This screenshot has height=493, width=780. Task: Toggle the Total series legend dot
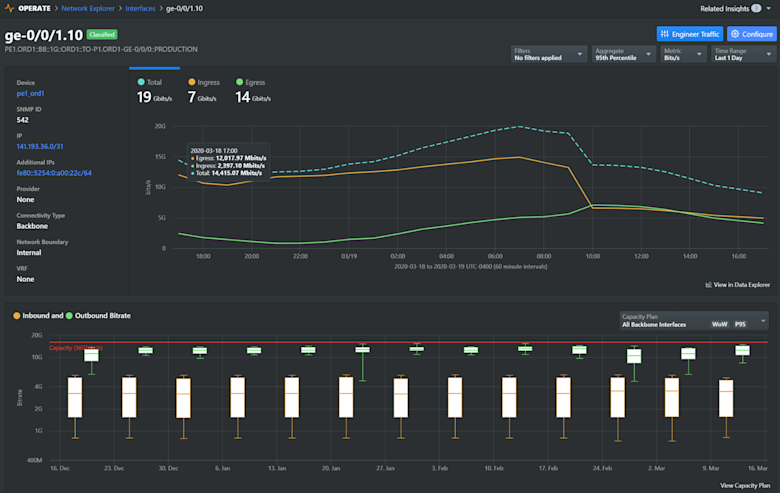click(x=141, y=82)
